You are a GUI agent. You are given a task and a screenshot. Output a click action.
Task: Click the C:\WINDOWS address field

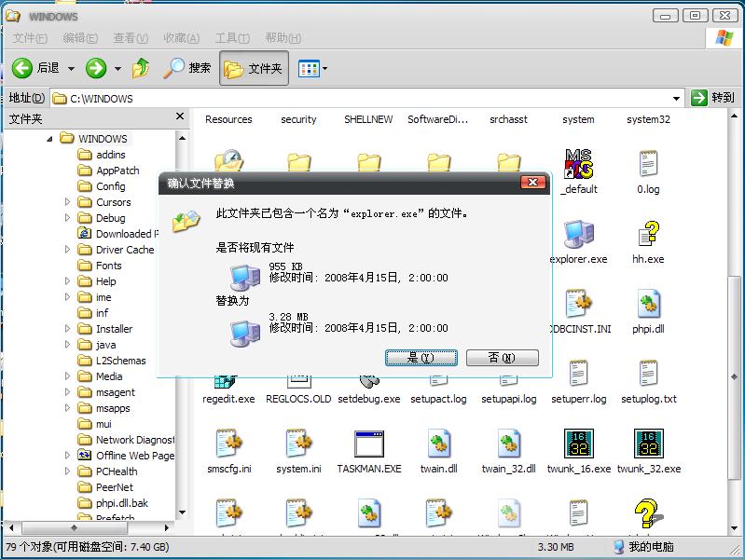pyautogui.click(x=366, y=99)
